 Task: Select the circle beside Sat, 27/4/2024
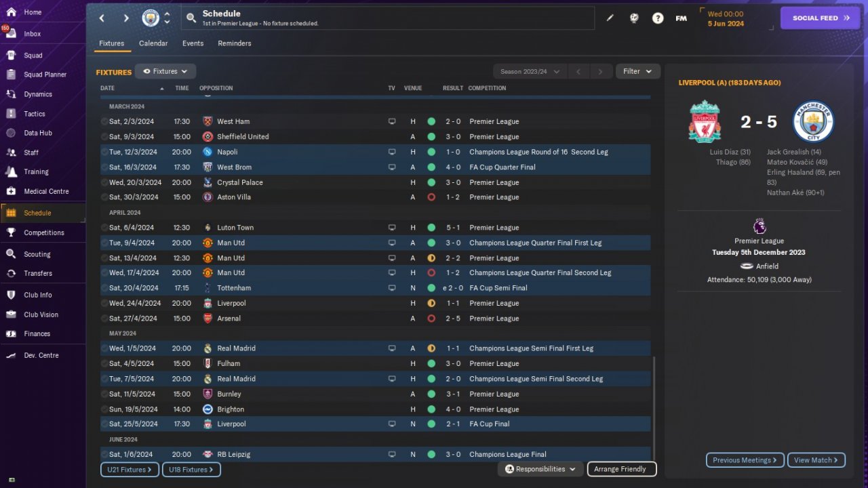coord(104,318)
